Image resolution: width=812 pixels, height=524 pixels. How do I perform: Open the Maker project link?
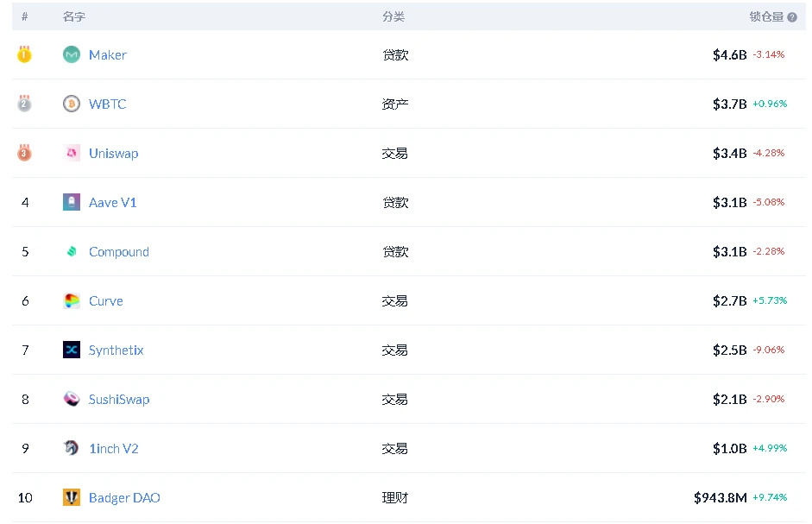(108, 54)
